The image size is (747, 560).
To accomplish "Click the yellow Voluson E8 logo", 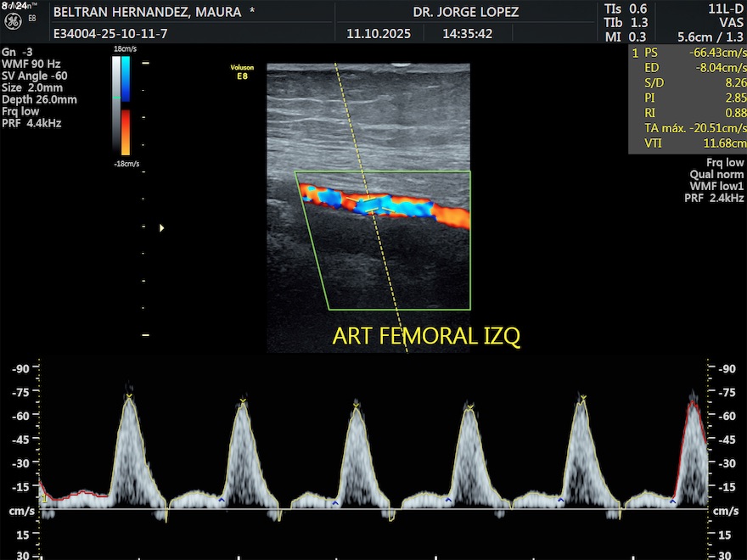I will (242, 70).
